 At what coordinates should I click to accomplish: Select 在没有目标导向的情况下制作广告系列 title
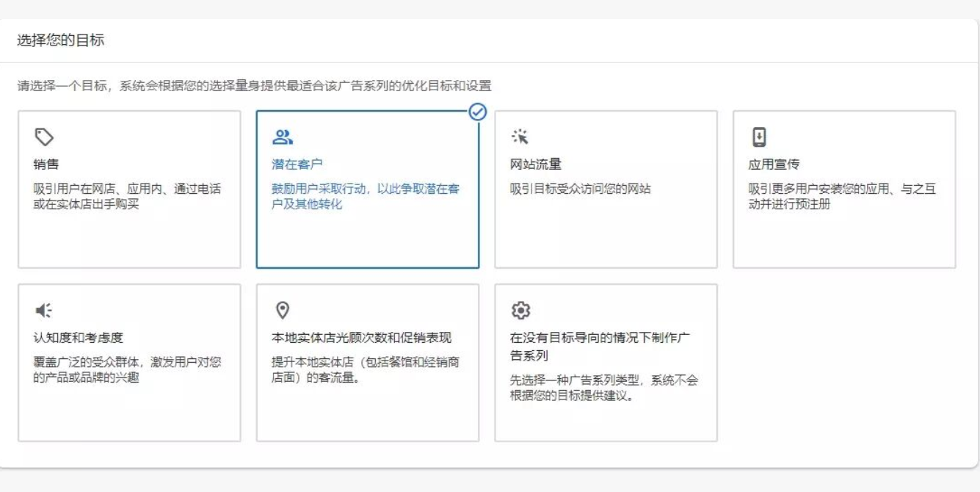(x=600, y=347)
